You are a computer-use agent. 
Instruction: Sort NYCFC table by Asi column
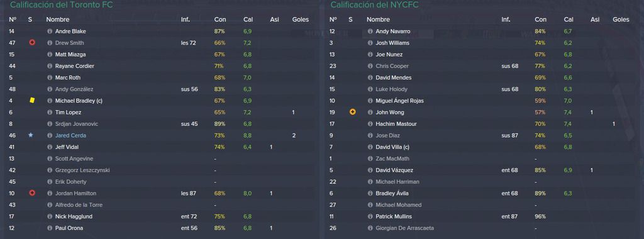click(595, 19)
